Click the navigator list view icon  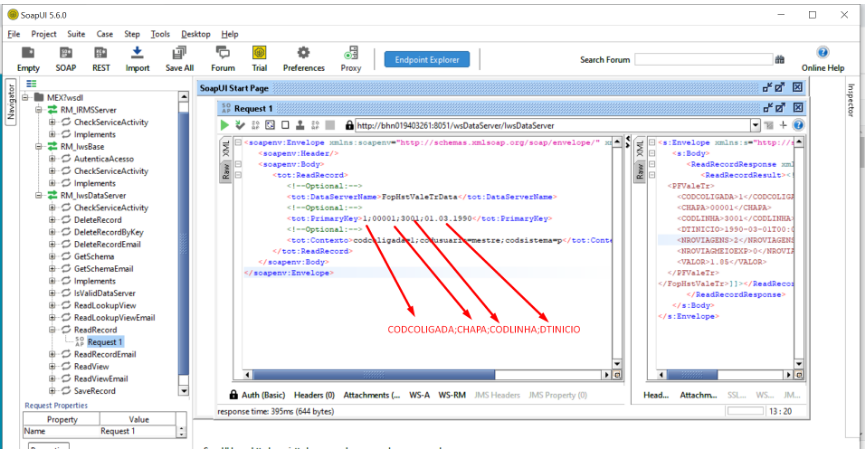[31, 84]
